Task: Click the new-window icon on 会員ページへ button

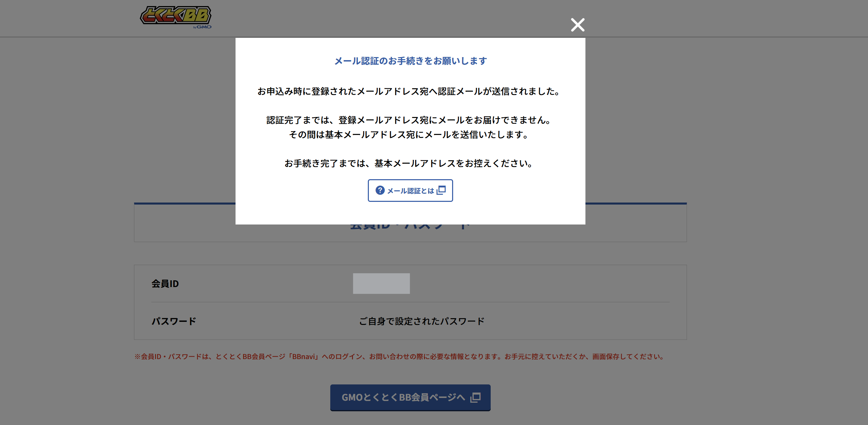Action: tap(475, 397)
